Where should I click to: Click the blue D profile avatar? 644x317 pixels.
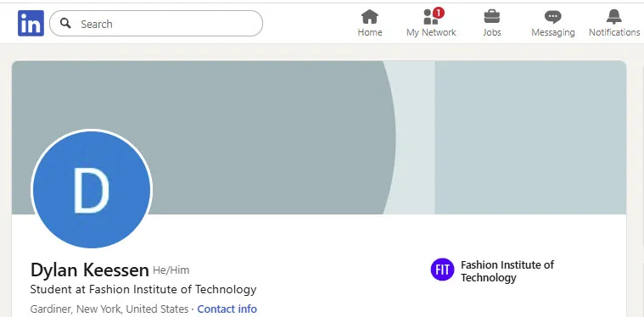91,189
